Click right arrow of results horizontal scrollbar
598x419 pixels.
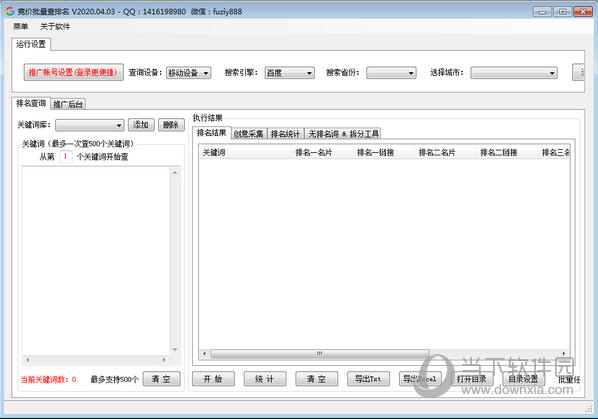(564, 353)
